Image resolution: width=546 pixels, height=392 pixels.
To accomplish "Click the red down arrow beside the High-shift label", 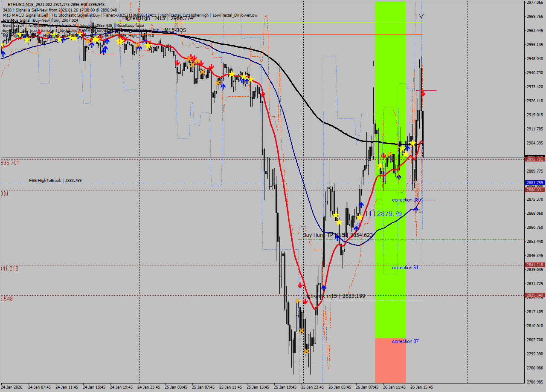I will pos(305,301).
